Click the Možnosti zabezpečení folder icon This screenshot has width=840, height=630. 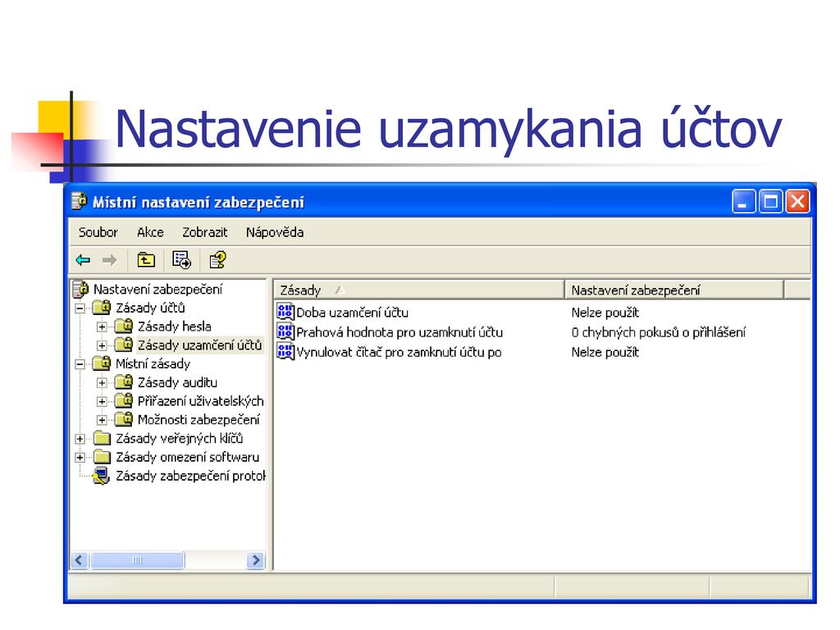124,419
